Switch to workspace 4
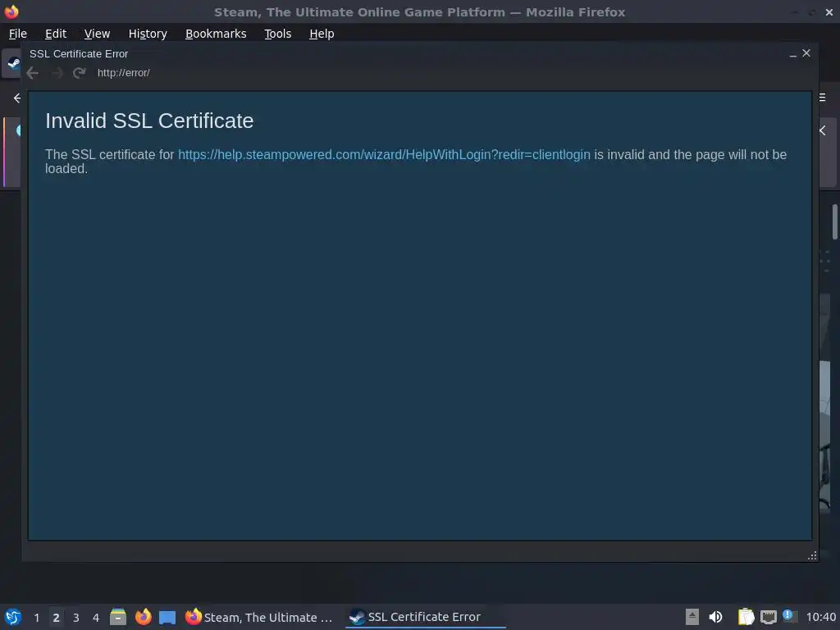The image size is (840, 630). [x=96, y=618]
